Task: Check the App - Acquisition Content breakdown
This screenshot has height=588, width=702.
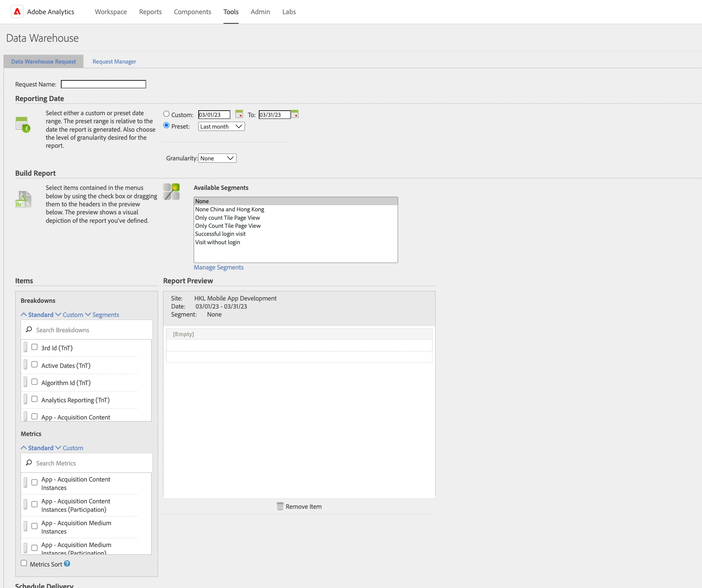Action: pyautogui.click(x=34, y=416)
